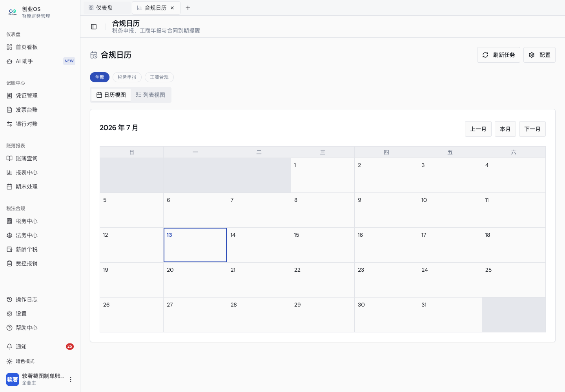This screenshot has width=565, height=392.
Task: Filter by 税务申报
Action: point(127,77)
